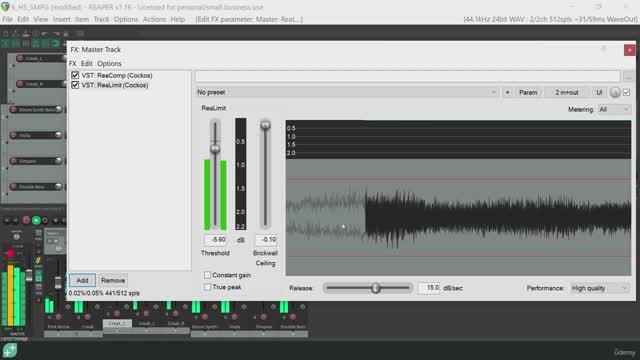The height and width of the screenshot is (360, 640).
Task: Open the Insert menu
Action: 62,19
